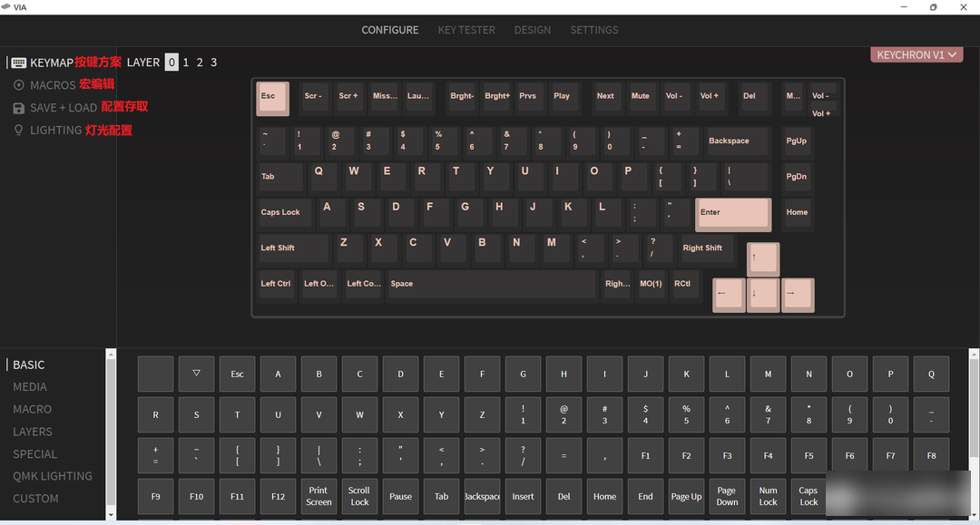The width and height of the screenshot is (980, 525).
Task: Select the LAYERS keycode category
Action: click(33, 432)
